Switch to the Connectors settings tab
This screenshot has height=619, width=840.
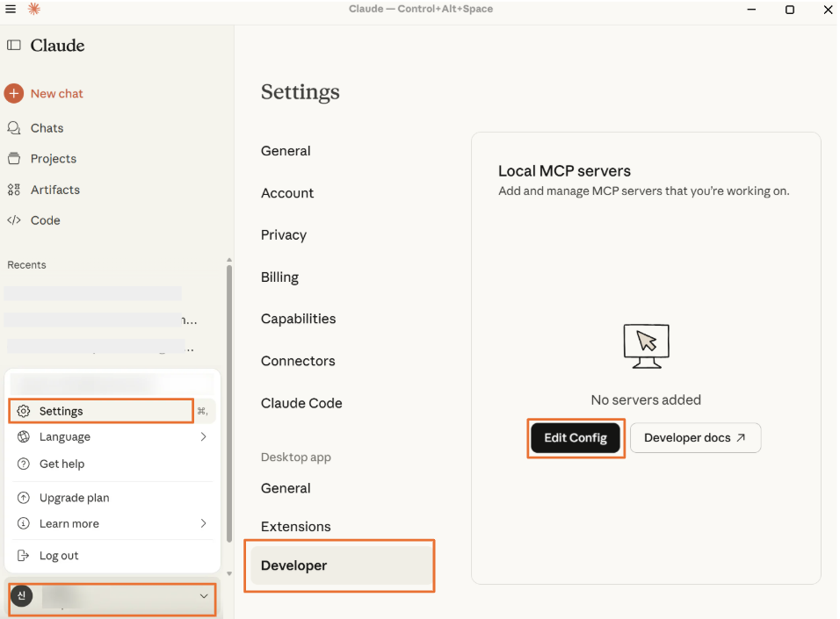point(298,361)
